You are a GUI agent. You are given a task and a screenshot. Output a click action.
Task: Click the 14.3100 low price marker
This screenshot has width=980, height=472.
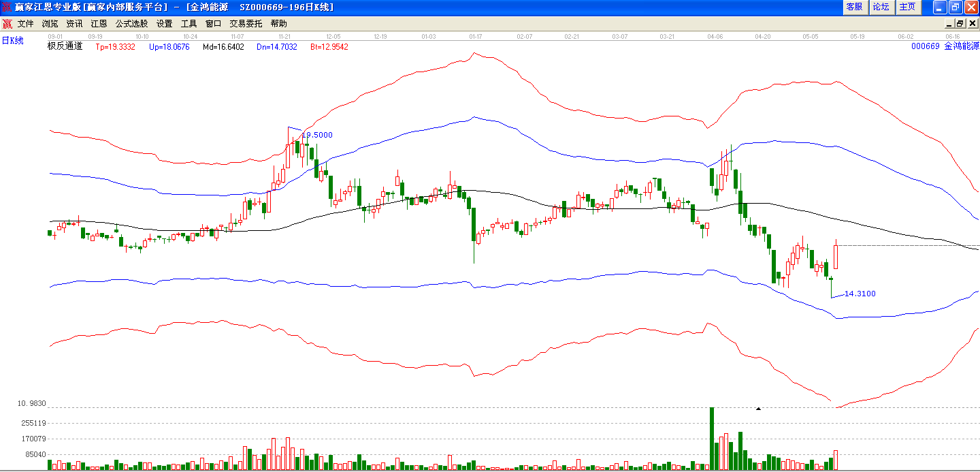point(860,294)
